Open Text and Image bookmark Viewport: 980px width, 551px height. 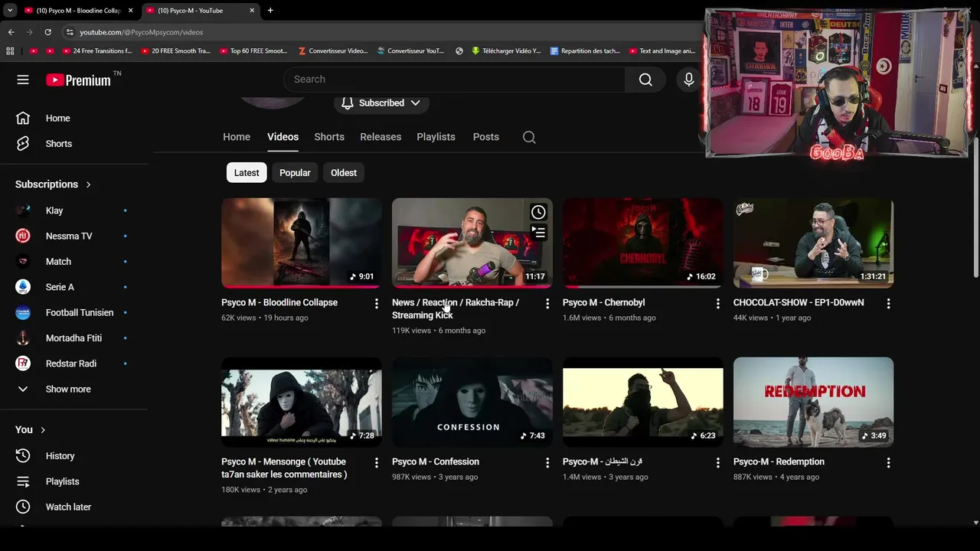click(662, 51)
